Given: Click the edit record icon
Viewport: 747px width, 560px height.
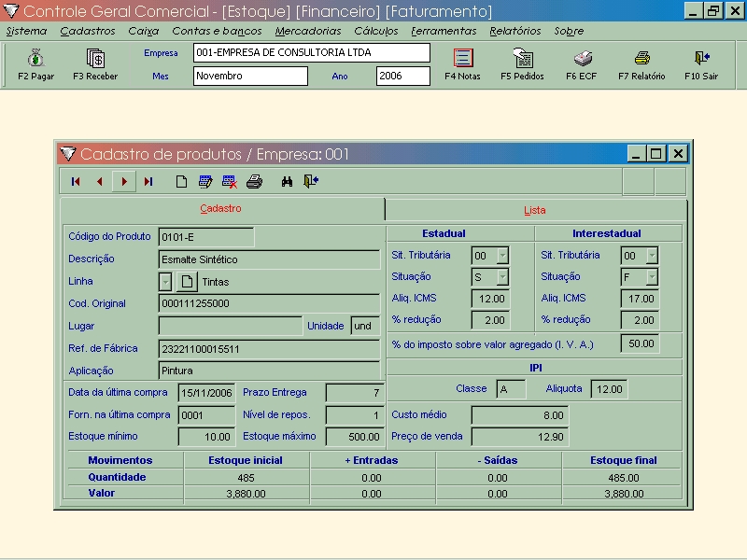Looking at the screenshot, I should pyautogui.click(x=205, y=182).
